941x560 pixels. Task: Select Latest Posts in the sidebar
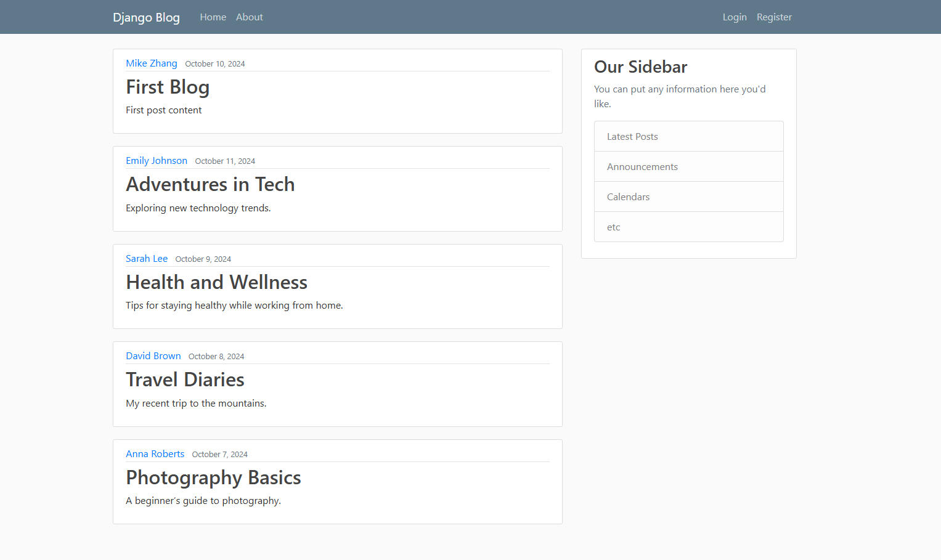(x=632, y=136)
